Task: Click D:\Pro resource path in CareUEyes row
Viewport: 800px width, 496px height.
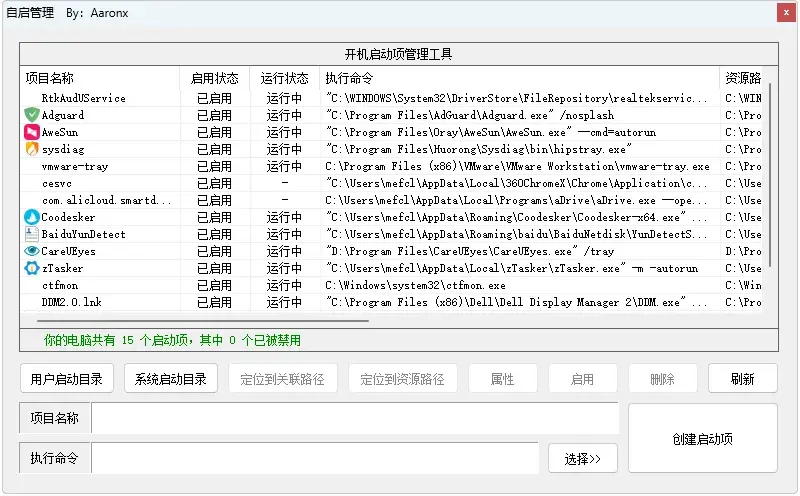Action: pos(743,251)
